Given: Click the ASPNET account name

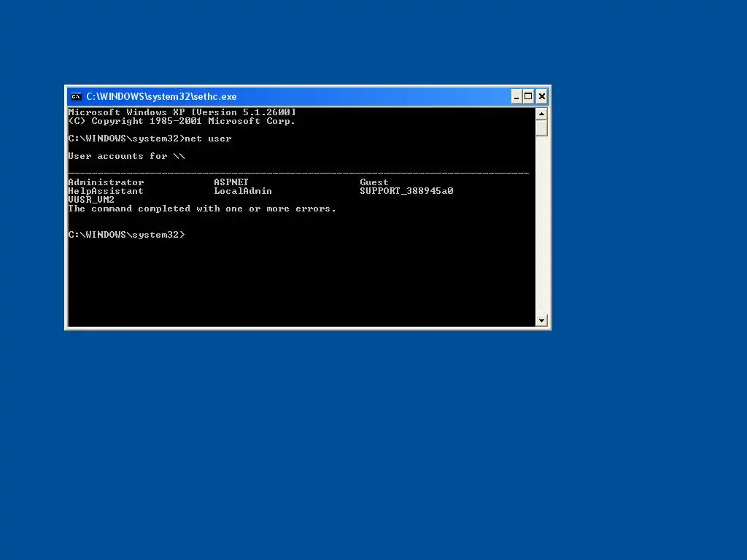Looking at the screenshot, I should (x=231, y=182).
